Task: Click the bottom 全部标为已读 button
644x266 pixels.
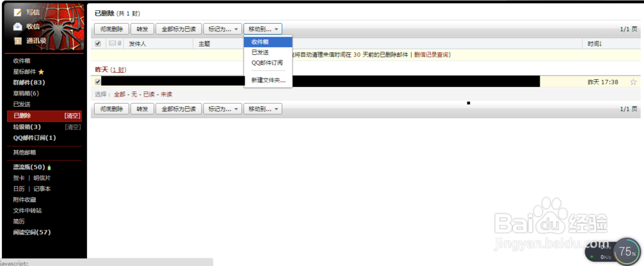Action: coord(178,109)
